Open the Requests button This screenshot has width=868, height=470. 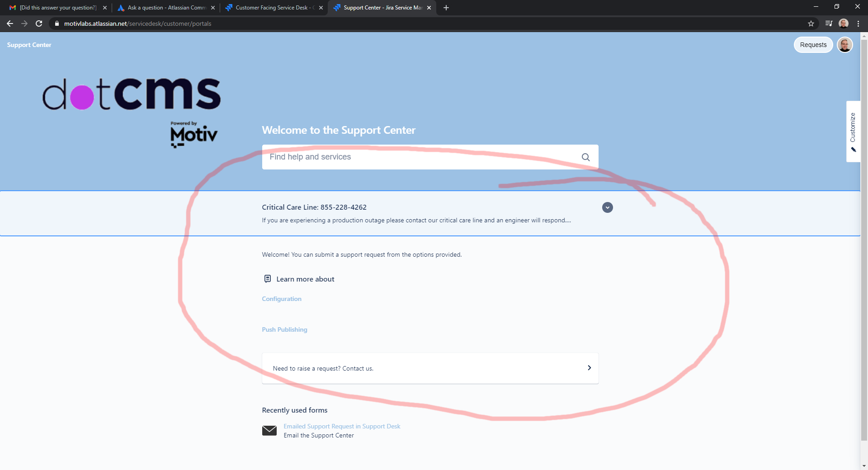[x=813, y=45]
